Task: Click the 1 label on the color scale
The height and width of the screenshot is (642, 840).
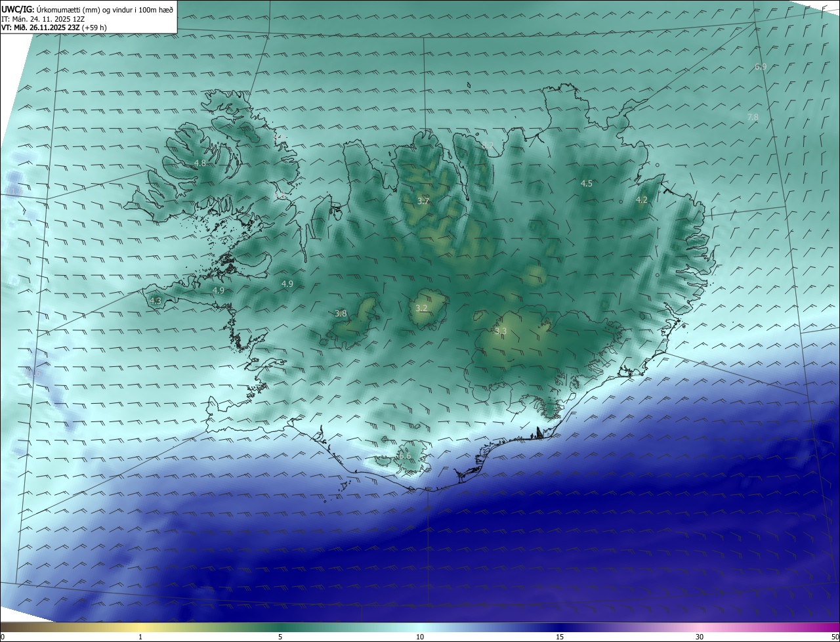Action: click(140, 637)
